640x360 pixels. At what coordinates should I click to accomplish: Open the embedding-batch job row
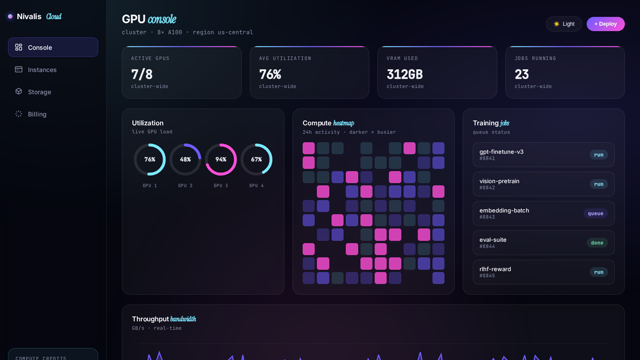[x=543, y=213]
